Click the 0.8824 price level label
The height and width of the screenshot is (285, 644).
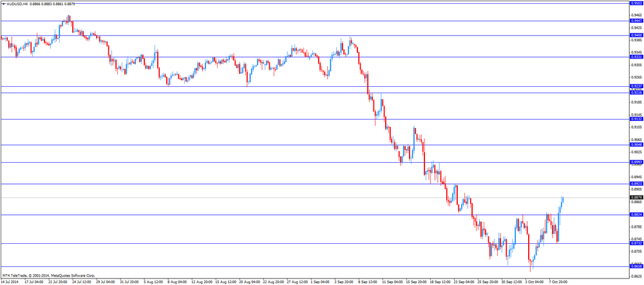(x=636, y=214)
